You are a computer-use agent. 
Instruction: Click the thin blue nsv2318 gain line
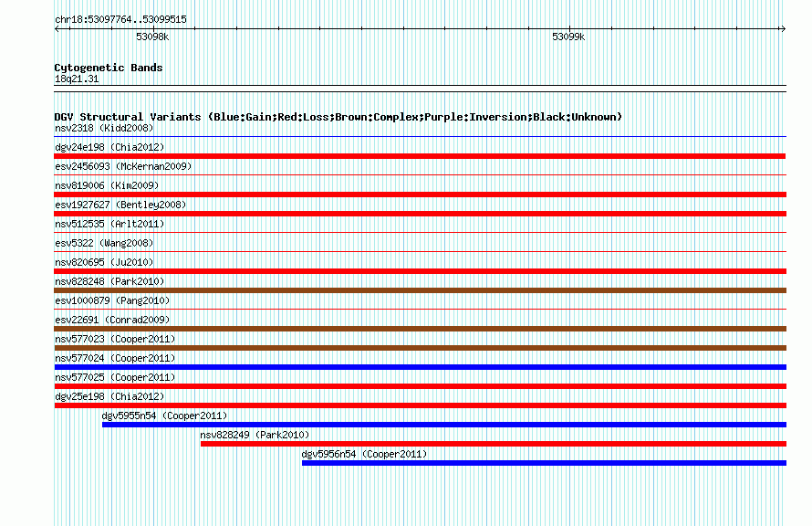point(420,137)
